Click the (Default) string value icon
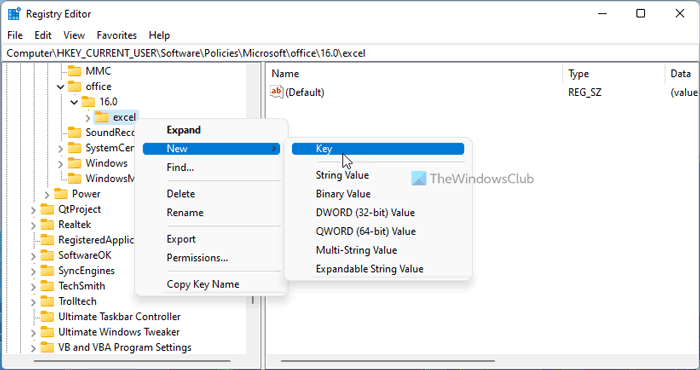The width and height of the screenshot is (700, 370). [276, 92]
